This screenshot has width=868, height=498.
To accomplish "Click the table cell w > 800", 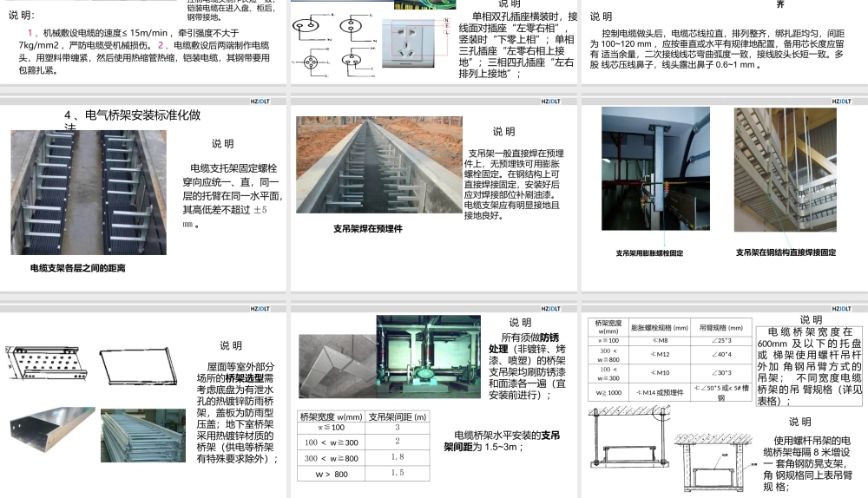I will click(x=331, y=475).
